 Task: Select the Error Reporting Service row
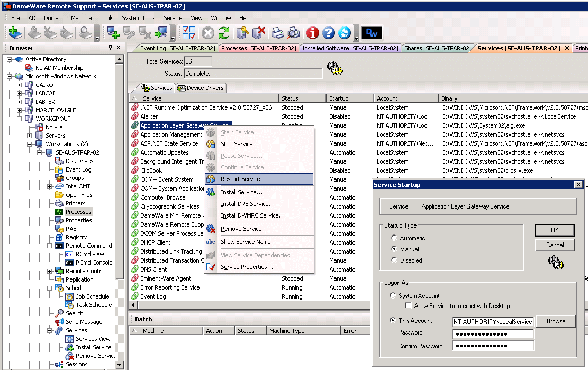coord(170,287)
